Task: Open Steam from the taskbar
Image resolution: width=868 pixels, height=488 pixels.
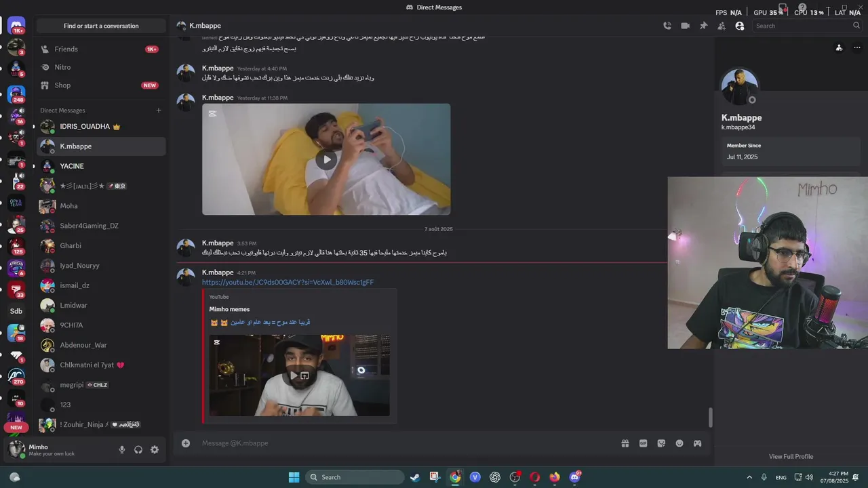Action: [414, 477]
